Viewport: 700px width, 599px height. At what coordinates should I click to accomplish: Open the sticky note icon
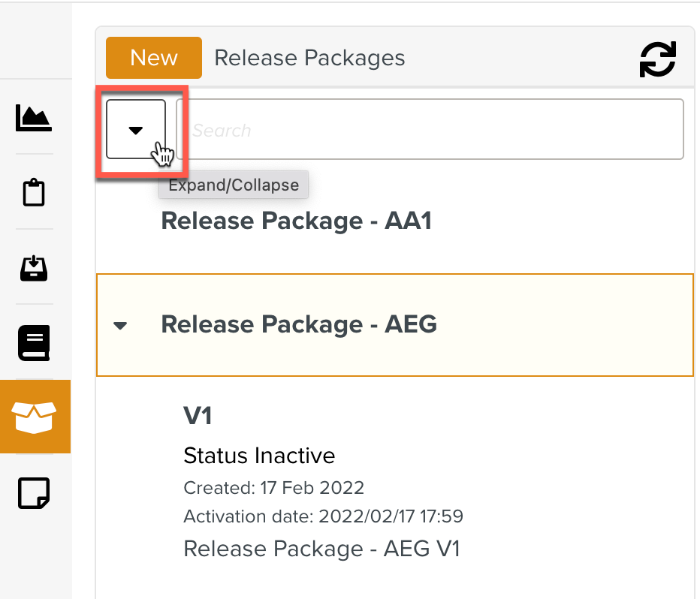pos(34,492)
